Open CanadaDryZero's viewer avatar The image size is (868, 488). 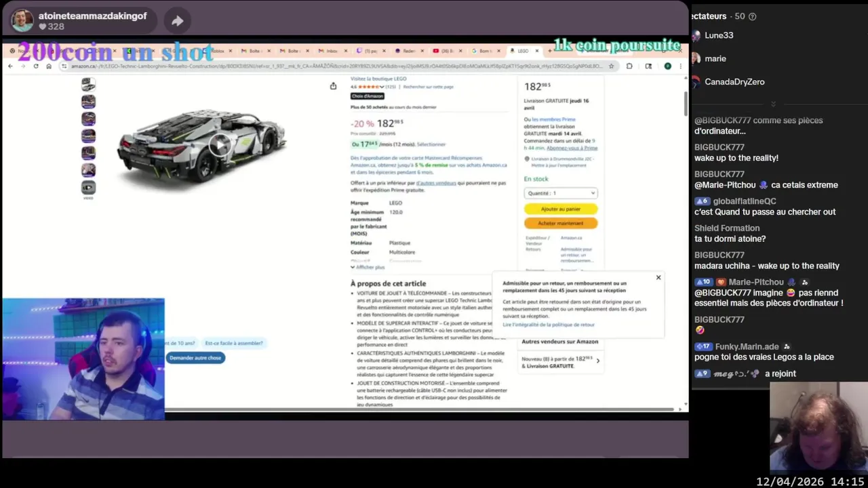696,81
